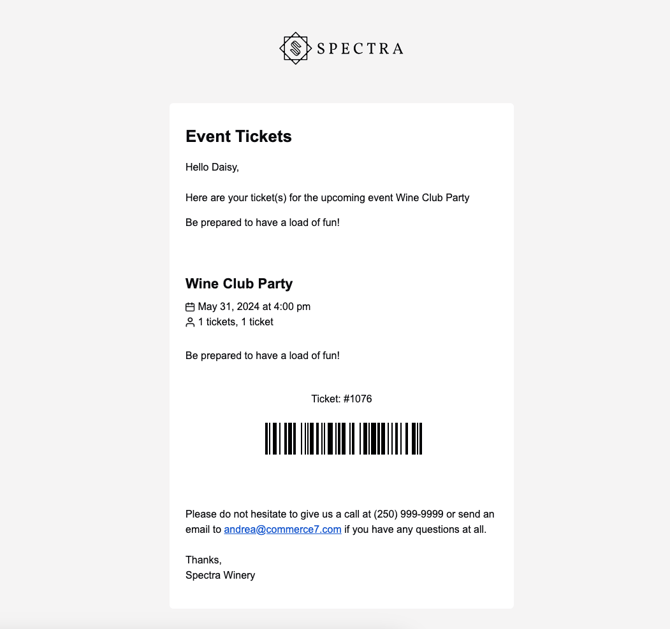Image resolution: width=670 pixels, height=629 pixels.
Task: Click the person icon beside ticket count
Action: click(190, 322)
